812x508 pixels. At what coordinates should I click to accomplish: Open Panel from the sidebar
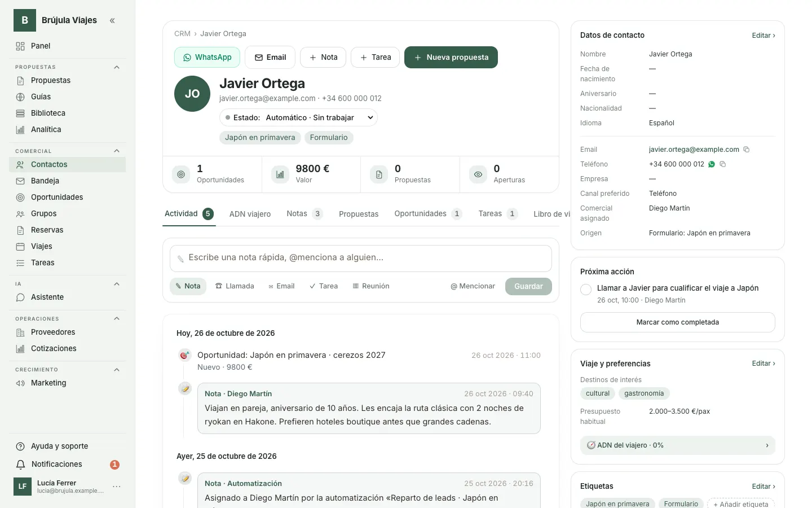tap(68, 46)
